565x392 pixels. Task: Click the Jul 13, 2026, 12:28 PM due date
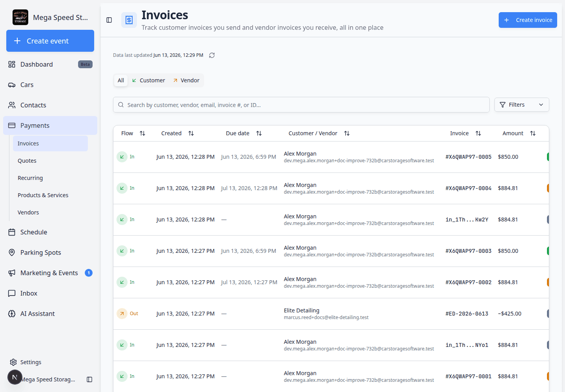tap(249, 188)
